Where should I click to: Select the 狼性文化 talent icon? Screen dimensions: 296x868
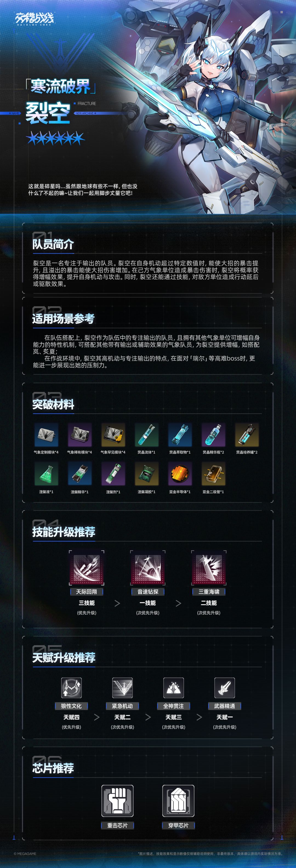click(71, 688)
